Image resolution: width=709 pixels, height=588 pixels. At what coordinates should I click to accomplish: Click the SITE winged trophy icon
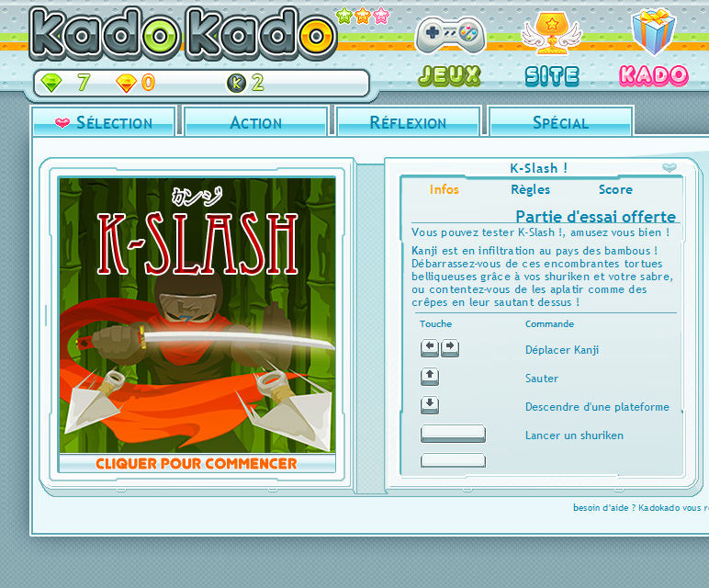552,36
